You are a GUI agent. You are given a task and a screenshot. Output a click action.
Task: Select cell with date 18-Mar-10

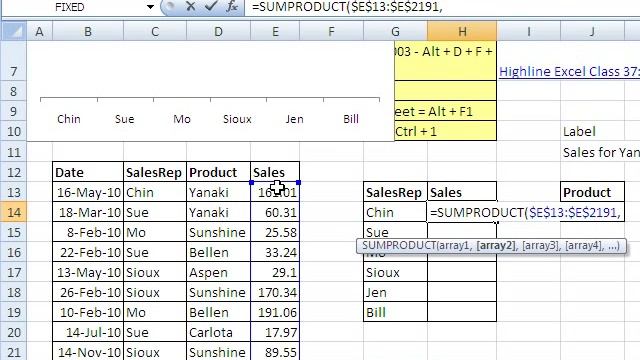pyautogui.click(x=88, y=212)
